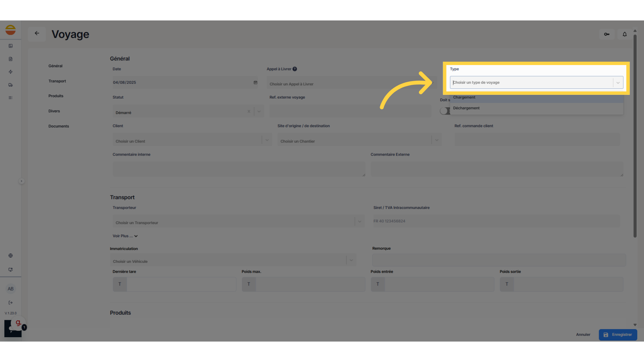The height and width of the screenshot is (362, 644).
Task: Click the globe language icon
Action: [x=10, y=256]
